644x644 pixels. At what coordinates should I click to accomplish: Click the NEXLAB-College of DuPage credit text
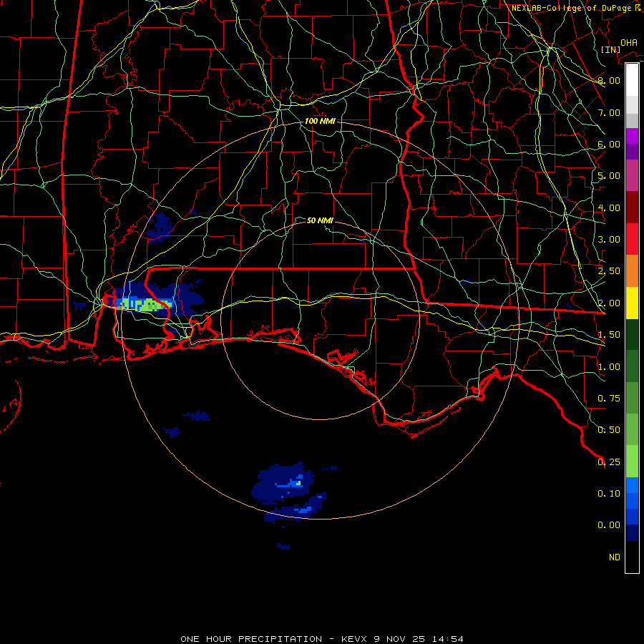click(576, 8)
